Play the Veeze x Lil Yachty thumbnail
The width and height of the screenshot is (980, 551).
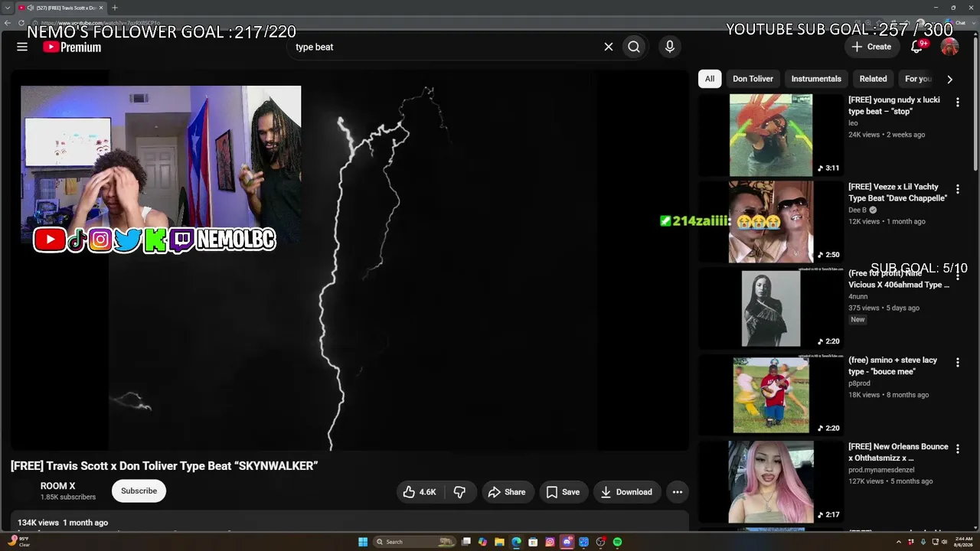point(771,222)
